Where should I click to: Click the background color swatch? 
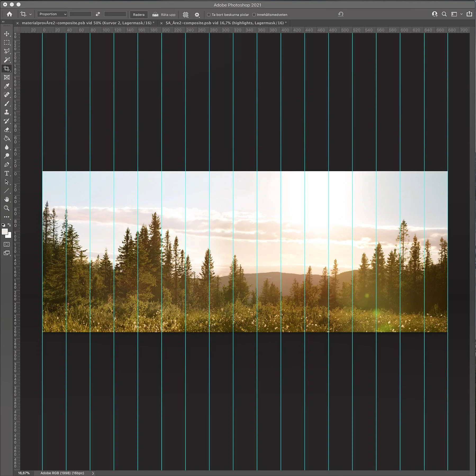click(10, 236)
